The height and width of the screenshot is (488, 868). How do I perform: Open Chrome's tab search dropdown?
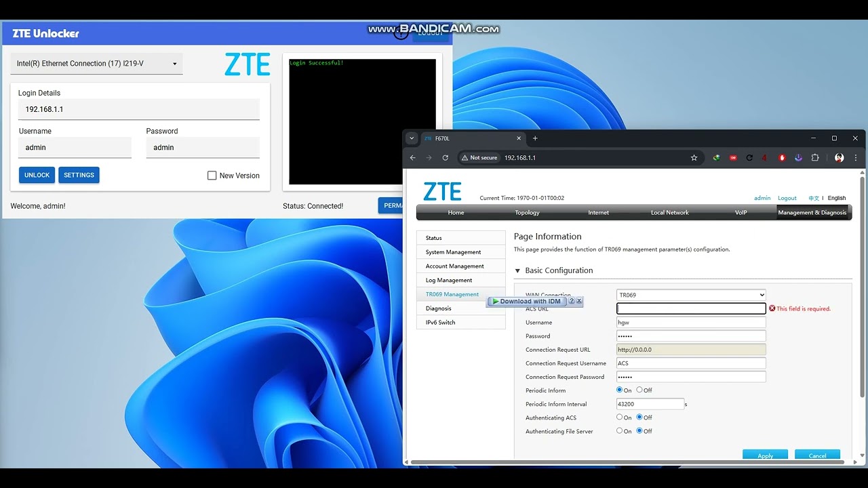pyautogui.click(x=411, y=138)
